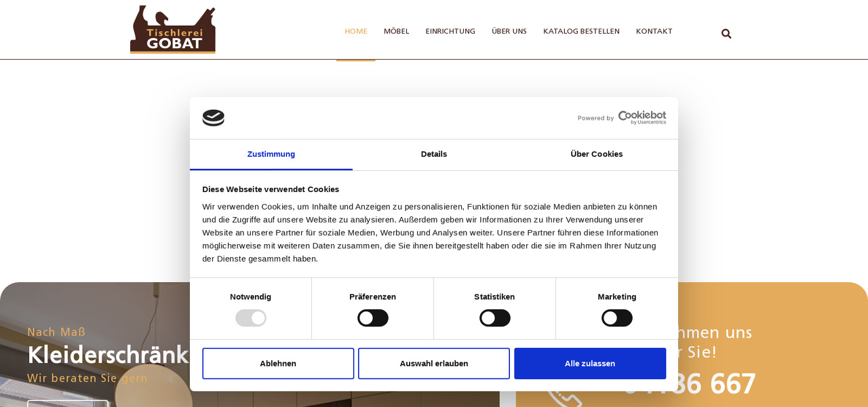The width and height of the screenshot is (868, 407).
Task: Click Alle zulassen button
Action: [590, 364]
